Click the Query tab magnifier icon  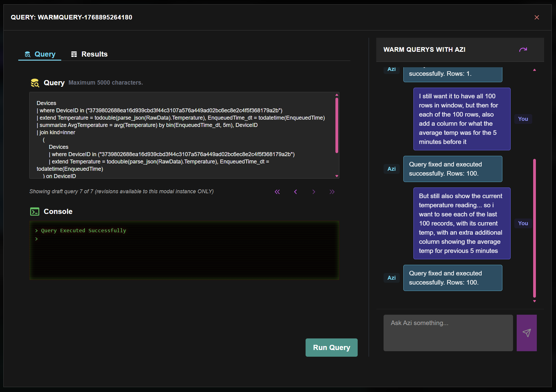pyautogui.click(x=28, y=54)
